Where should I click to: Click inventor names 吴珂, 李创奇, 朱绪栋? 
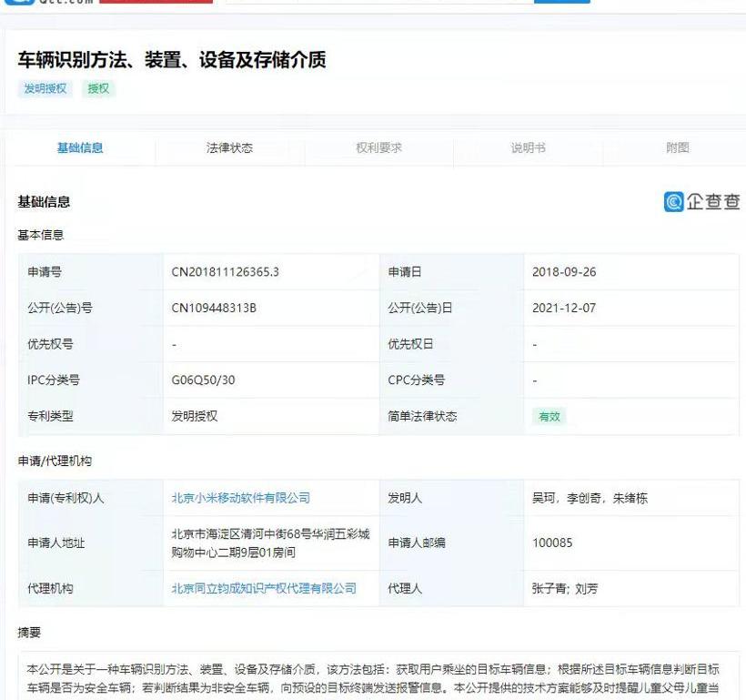tap(590, 498)
